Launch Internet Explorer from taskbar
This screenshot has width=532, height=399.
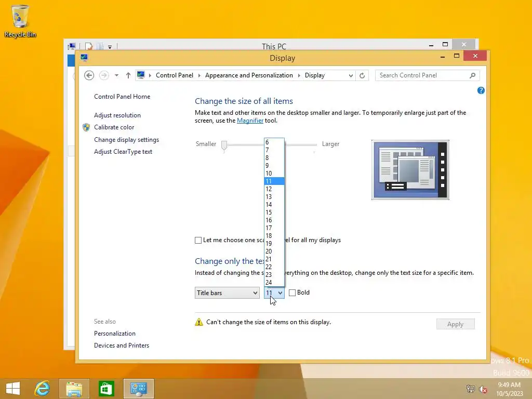pos(43,389)
